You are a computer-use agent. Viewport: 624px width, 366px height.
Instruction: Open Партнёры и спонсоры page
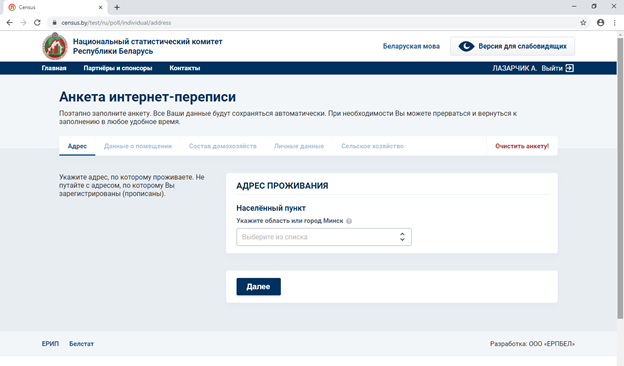pos(118,68)
